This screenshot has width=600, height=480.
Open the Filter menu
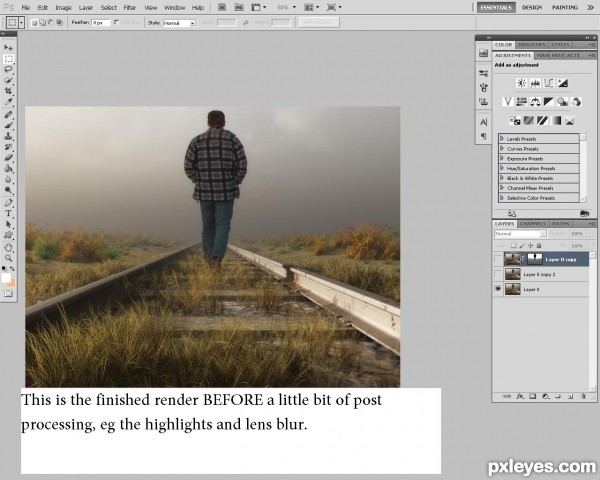[130, 8]
